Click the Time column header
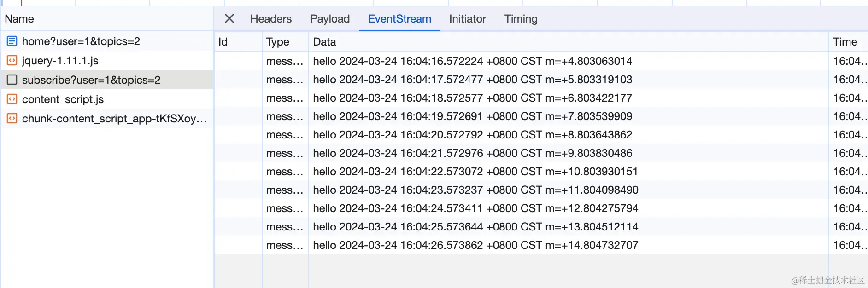Image resolution: width=868 pixels, height=288 pixels. [845, 42]
